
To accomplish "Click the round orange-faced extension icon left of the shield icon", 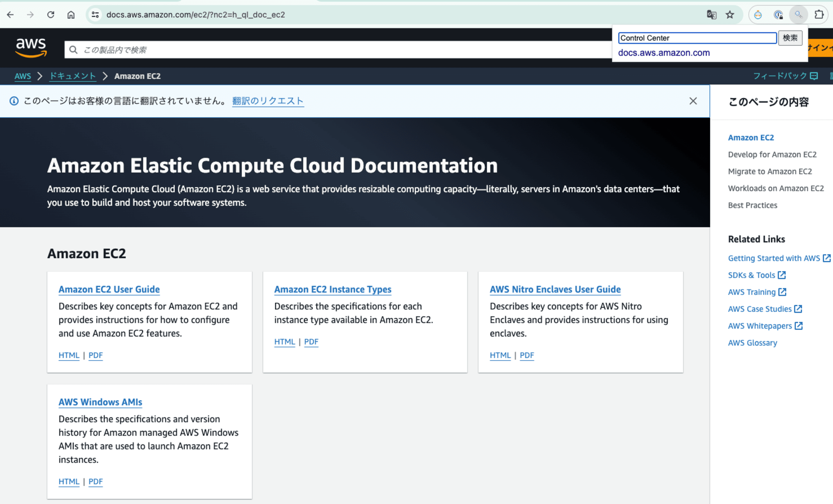I will (x=758, y=15).
